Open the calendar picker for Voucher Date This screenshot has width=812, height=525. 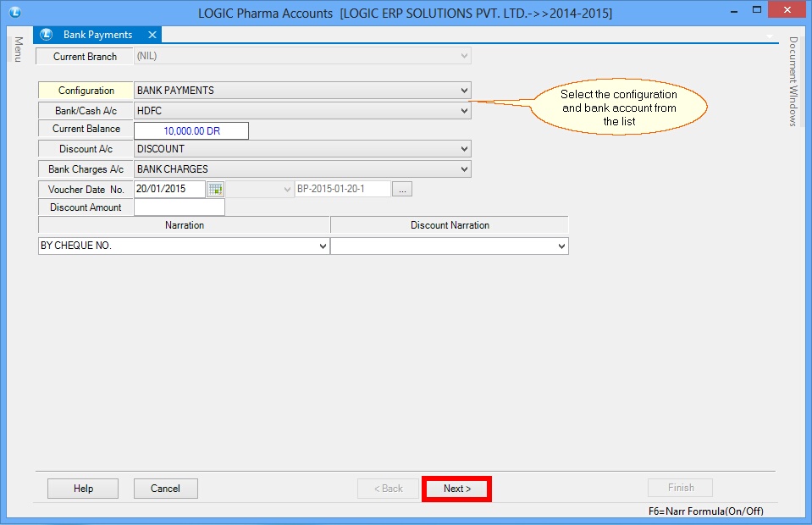[x=215, y=190]
